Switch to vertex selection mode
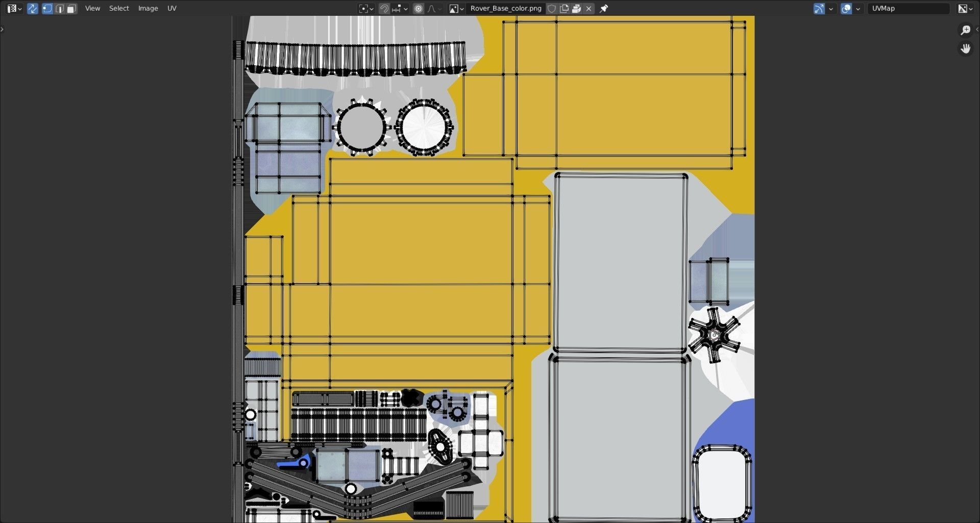Screen dimensions: 980x523 point(47,8)
